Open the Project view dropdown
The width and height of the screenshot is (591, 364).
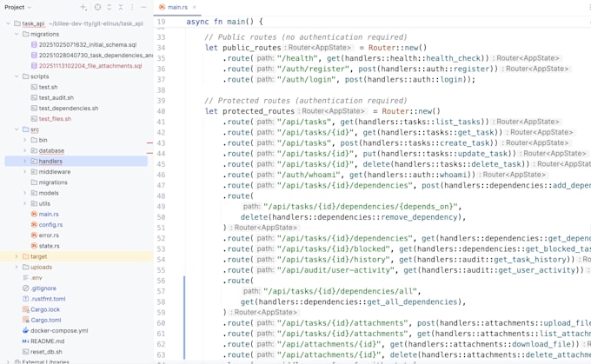tap(17, 7)
